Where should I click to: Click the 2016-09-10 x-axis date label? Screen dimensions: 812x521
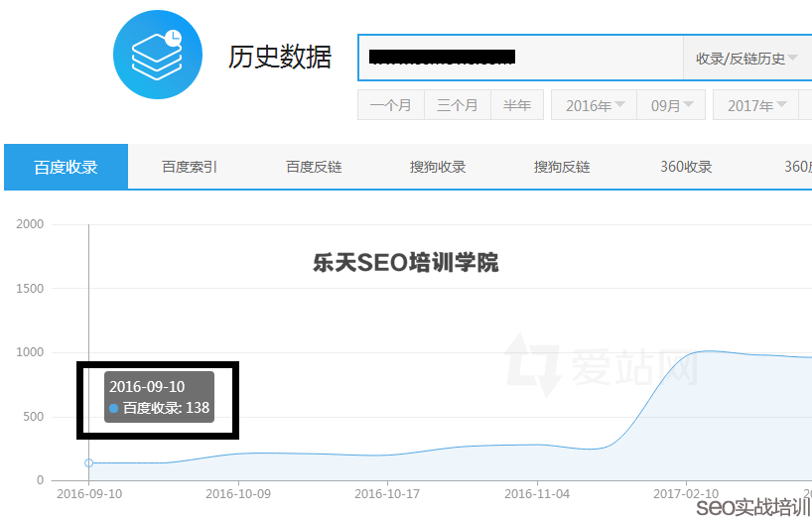89,494
